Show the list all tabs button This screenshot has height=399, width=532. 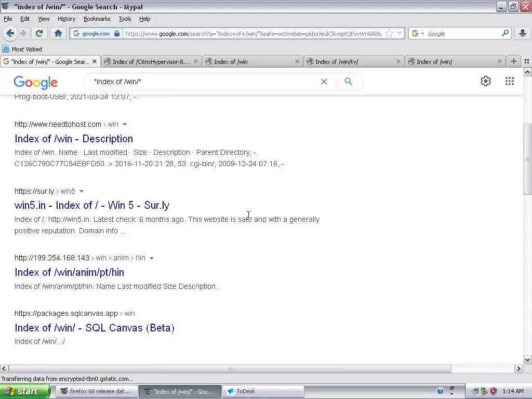coord(527,61)
